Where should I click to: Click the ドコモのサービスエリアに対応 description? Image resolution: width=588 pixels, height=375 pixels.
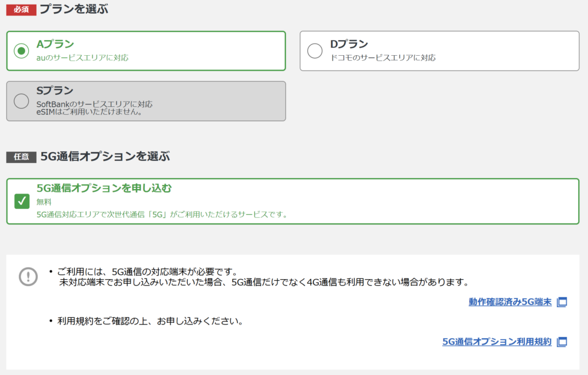pyautogui.click(x=383, y=57)
